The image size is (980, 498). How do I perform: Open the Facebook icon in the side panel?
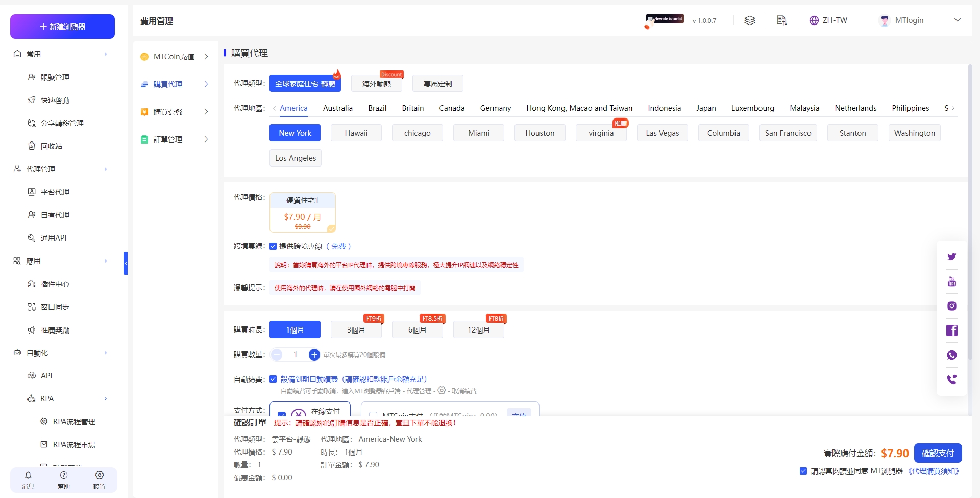pyautogui.click(x=951, y=330)
